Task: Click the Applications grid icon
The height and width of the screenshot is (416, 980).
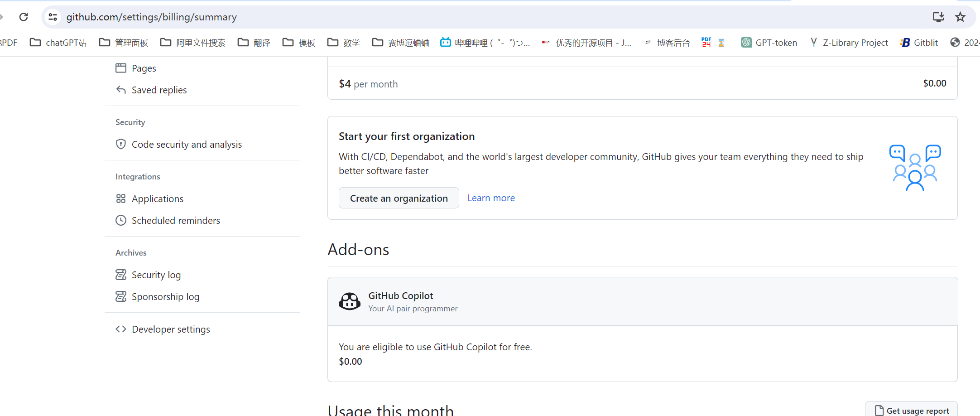Action: pos(121,198)
